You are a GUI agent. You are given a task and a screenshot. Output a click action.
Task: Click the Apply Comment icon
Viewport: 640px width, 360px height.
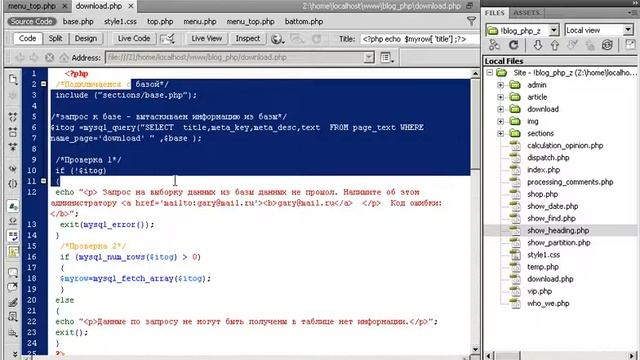(13, 272)
